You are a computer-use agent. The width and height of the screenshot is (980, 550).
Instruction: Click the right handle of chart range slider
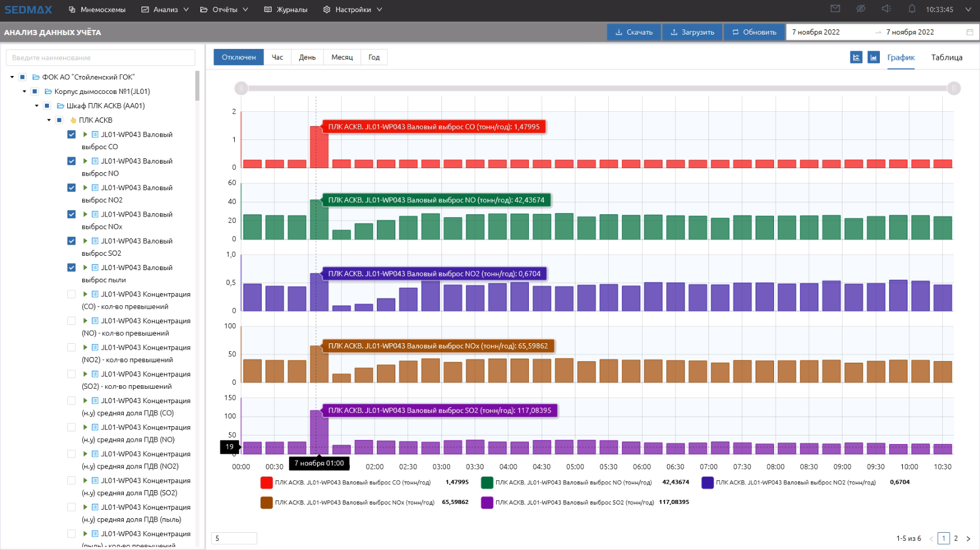pos(954,88)
